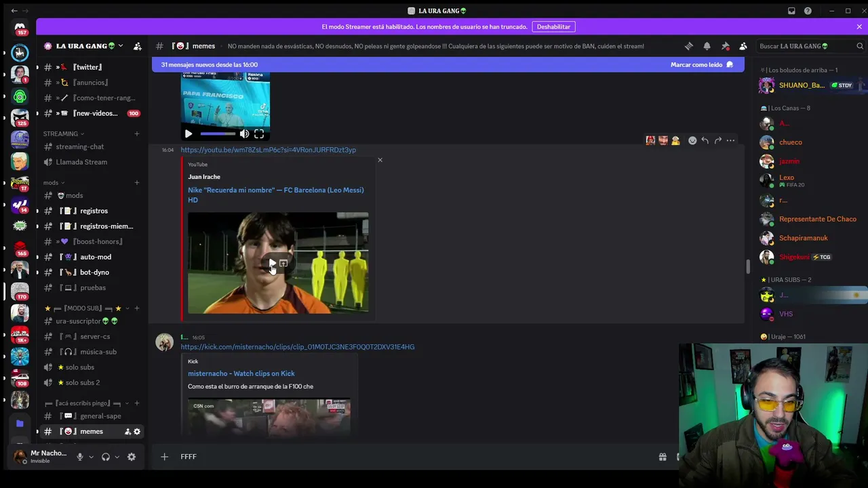Open headphone output options chevron
This screenshot has height=488, width=868.
coord(117,457)
